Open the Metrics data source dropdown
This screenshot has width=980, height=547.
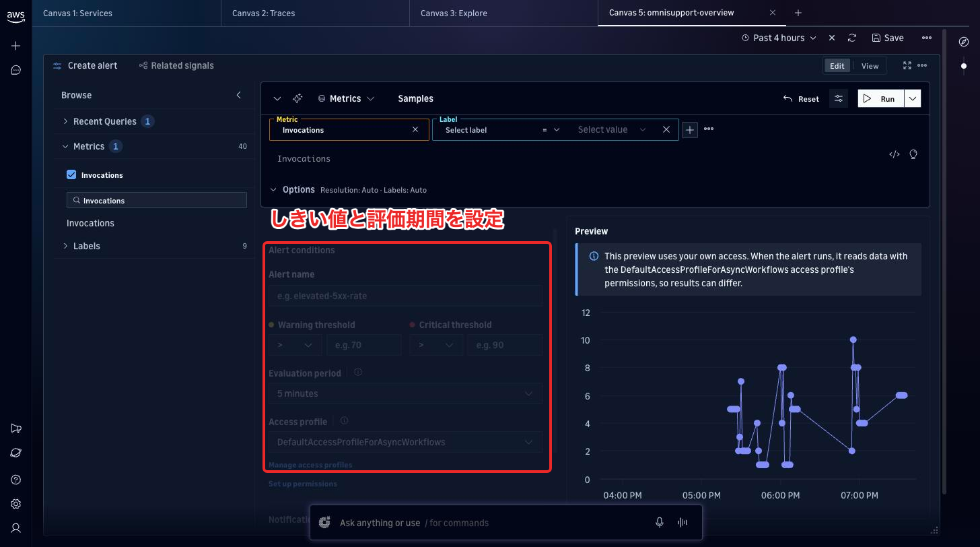(346, 98)
